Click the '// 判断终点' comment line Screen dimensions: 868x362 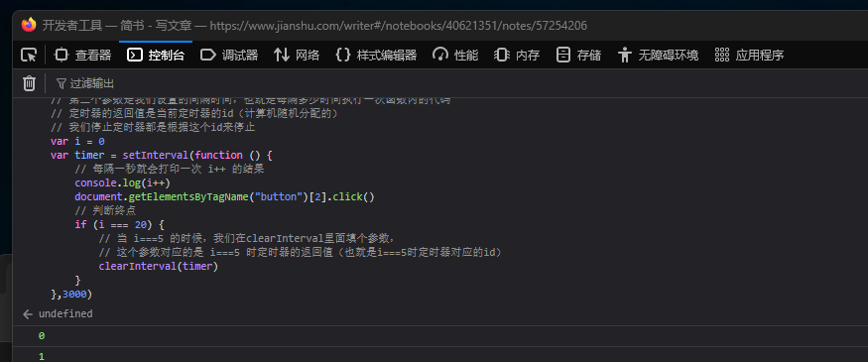[105, 210]
